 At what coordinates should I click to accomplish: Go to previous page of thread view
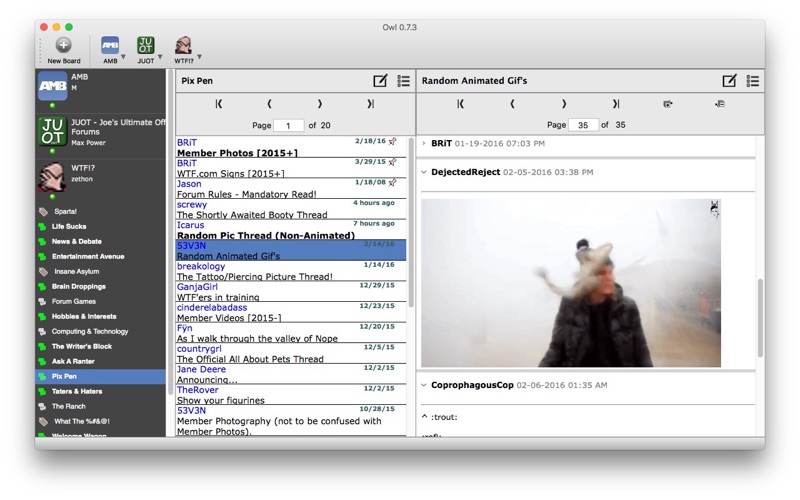(x=512, y=104)
